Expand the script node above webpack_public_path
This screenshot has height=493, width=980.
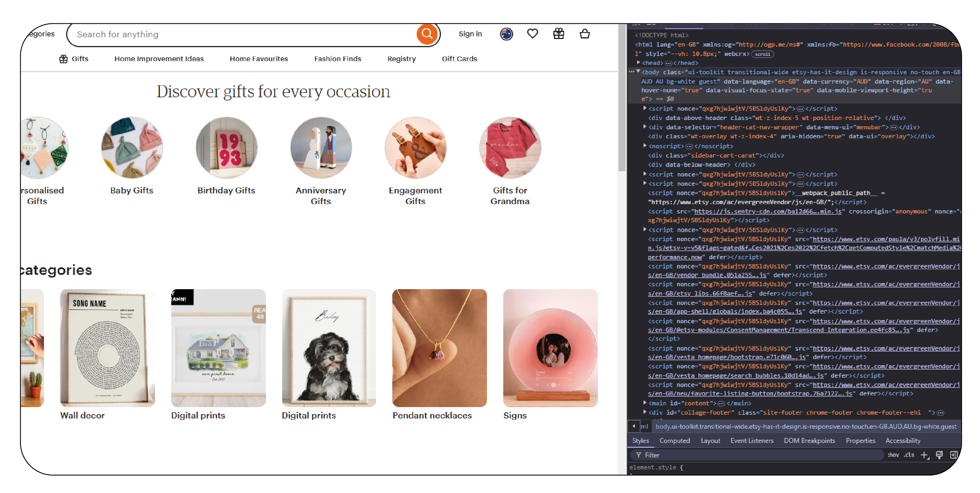[645, 183]
